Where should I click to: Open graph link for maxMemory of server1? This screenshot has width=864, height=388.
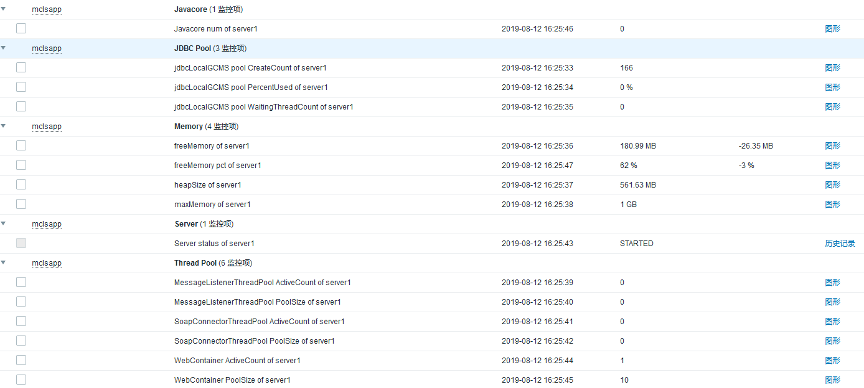[x=832, y=204]
